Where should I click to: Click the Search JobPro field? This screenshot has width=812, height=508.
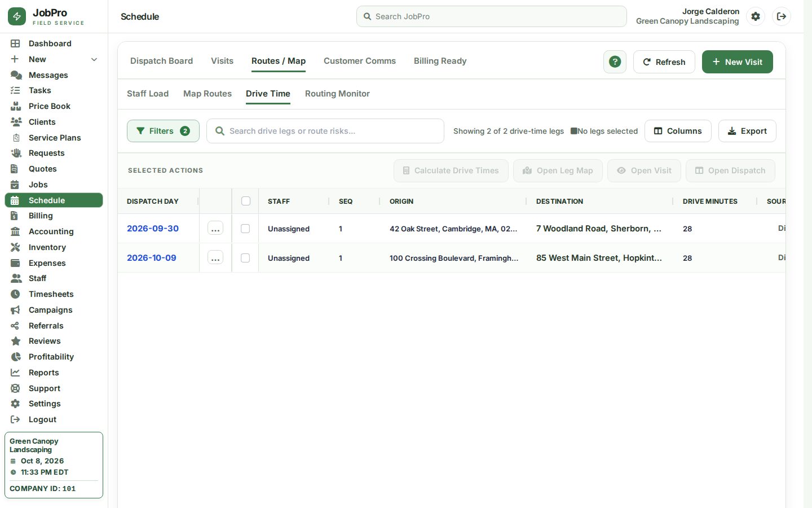492,16
